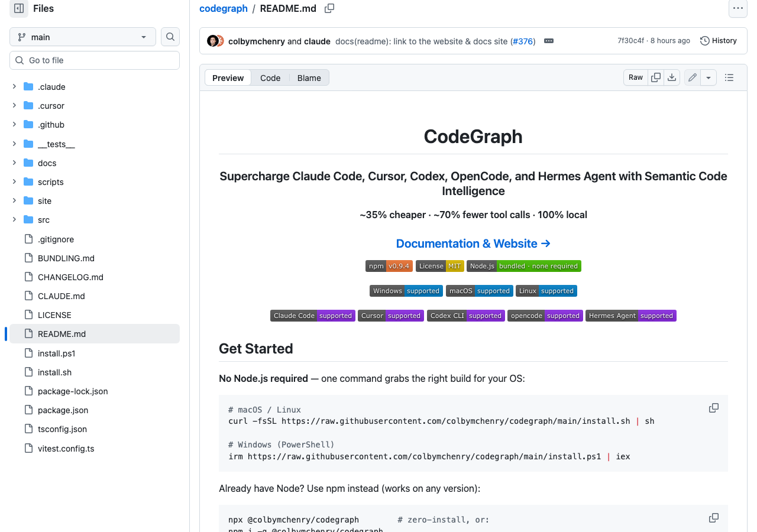Copy the install script code block

click(714, 408)
